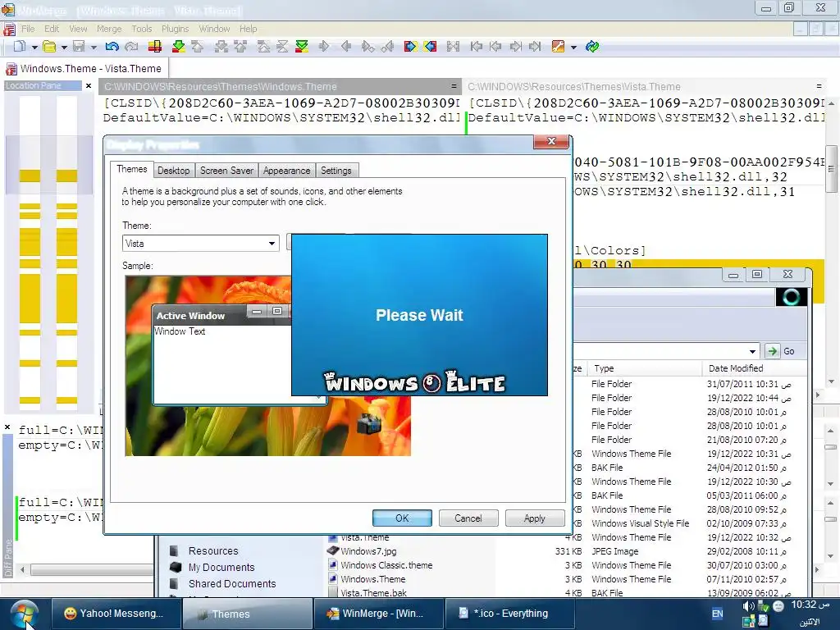Switch to WinMerge taskbar button
Viewport: 840px width, 630px height.
pyautogui.click(x=378, y=614)
